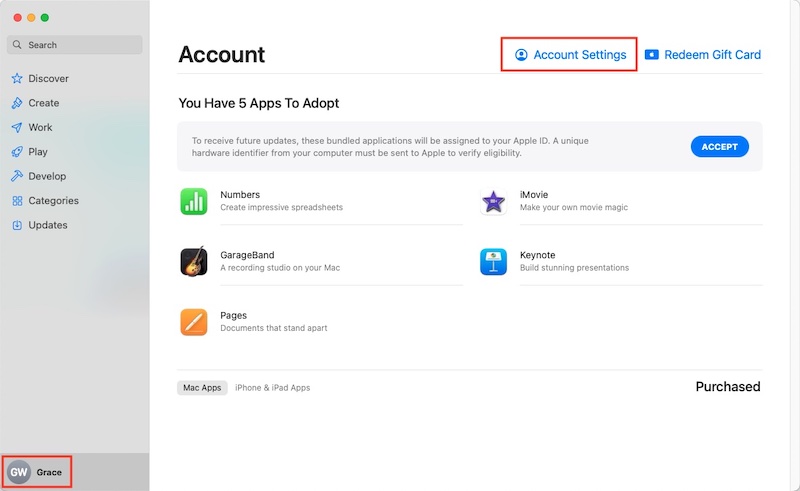Switch to the Mac Apps tab
The image size is (800, 491).
click(x=202, y=388)
